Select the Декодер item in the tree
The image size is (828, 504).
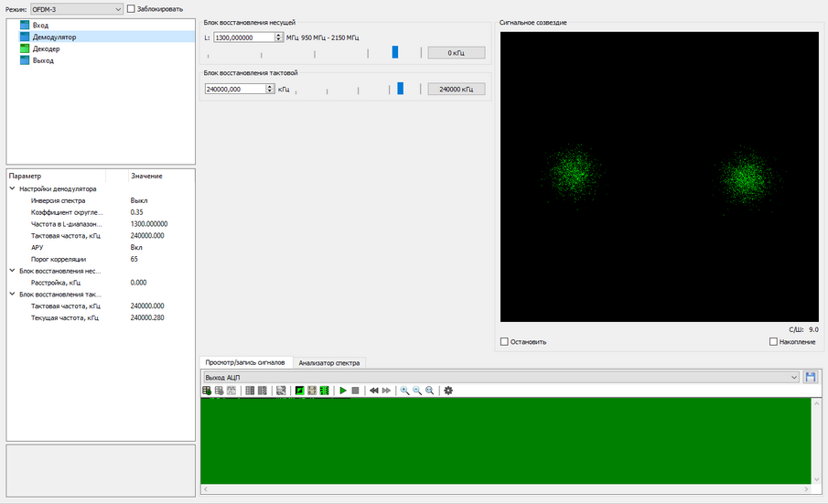click(x=46, y=48)
